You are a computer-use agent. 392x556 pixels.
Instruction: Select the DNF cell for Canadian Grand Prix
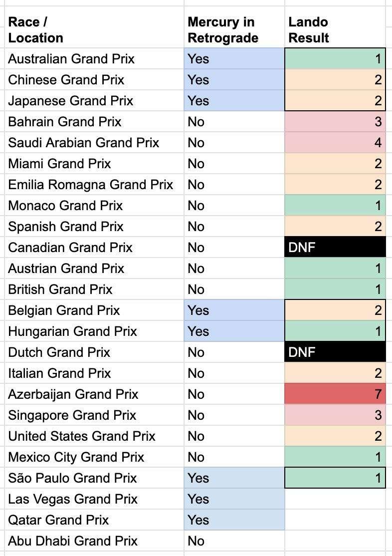[335, 248]
